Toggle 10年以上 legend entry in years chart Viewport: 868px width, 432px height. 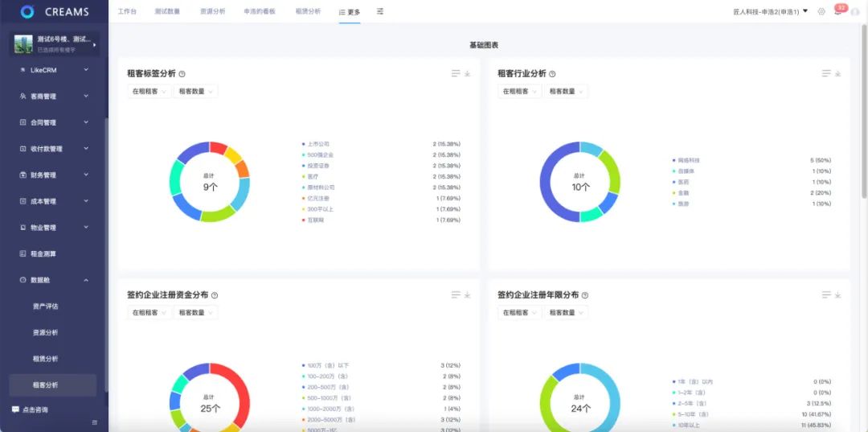coord(689,425)
